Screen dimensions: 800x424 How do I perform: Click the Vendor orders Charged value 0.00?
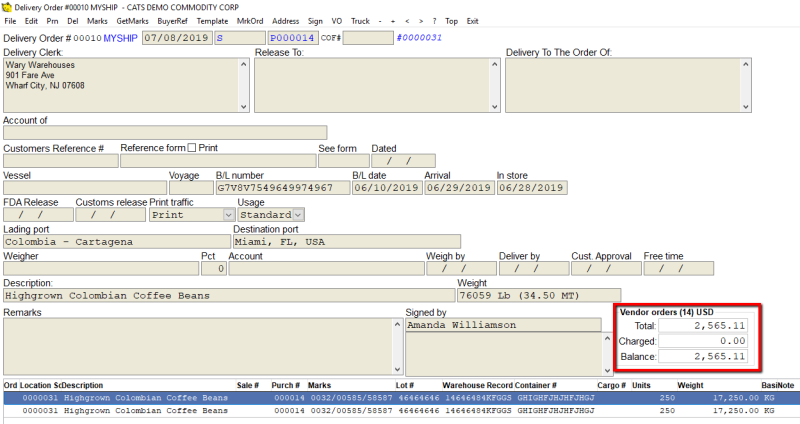703,341
